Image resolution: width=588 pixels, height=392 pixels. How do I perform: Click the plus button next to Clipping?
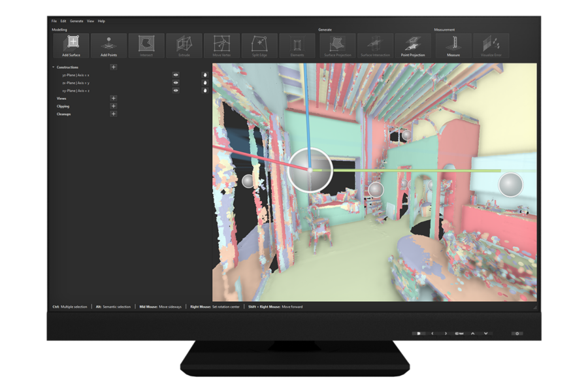coord(114,106)
